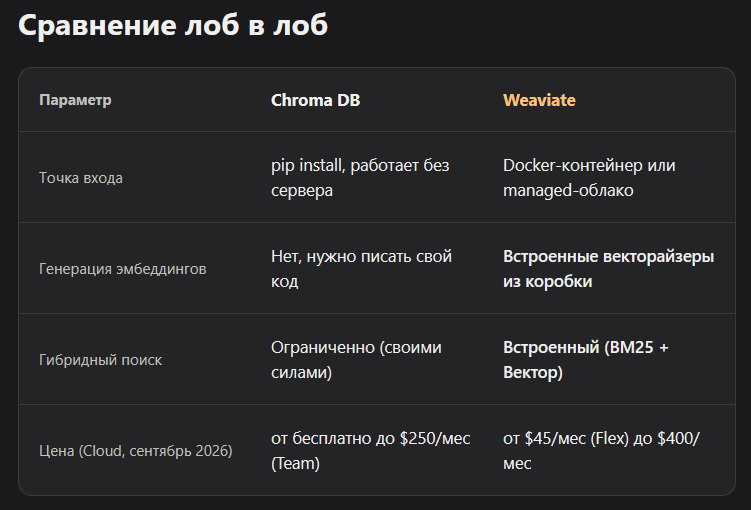Select cell 'Ограниченно (своими силами)'

[x=356, y=360]
